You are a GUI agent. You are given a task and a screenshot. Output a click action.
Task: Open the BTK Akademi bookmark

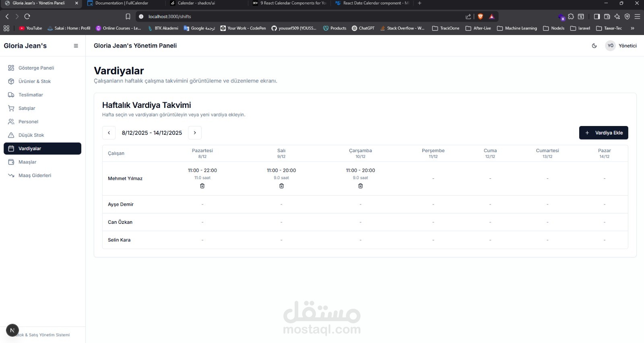[163, 28]
